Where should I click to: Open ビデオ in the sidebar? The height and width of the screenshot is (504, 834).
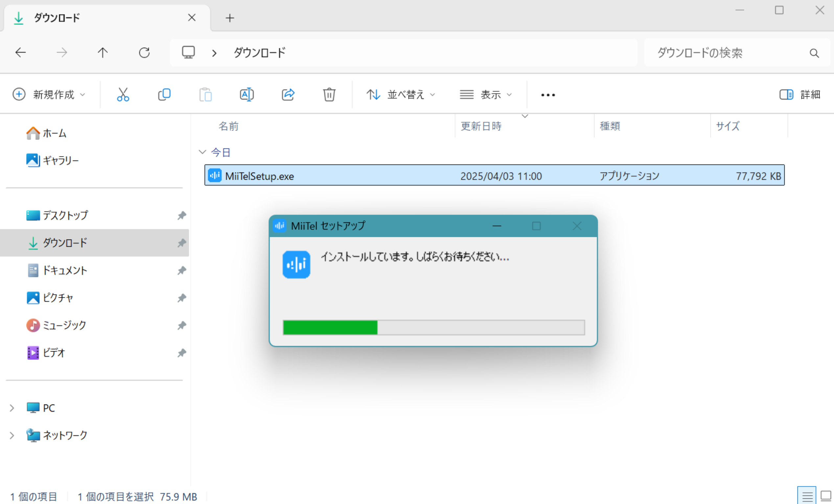coord(46,353)
